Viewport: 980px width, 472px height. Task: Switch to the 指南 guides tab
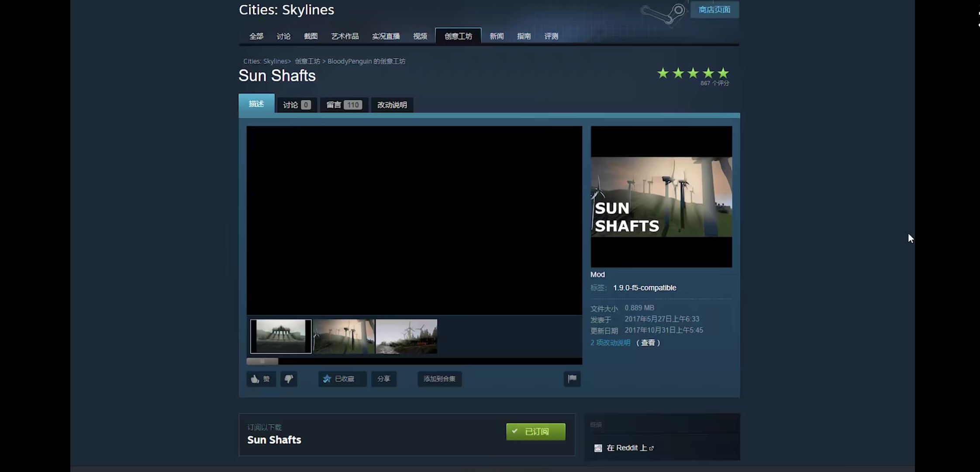pos(524,36)
